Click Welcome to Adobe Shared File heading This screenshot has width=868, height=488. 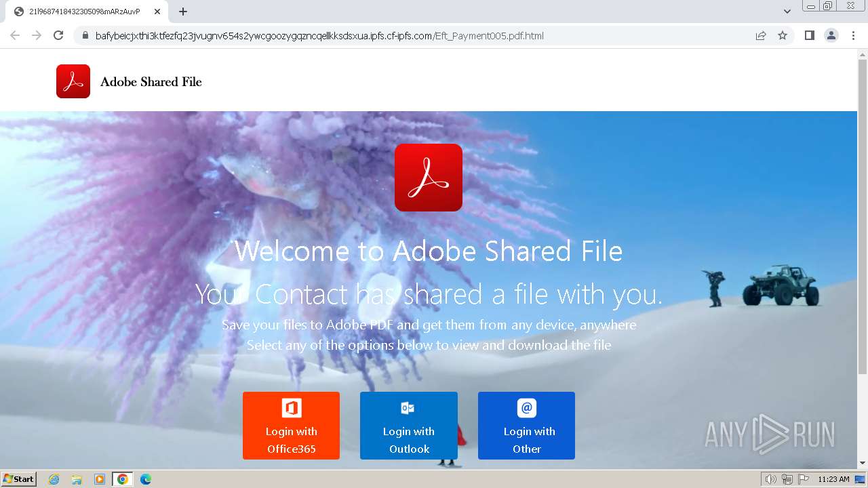[x=429, y=251]
